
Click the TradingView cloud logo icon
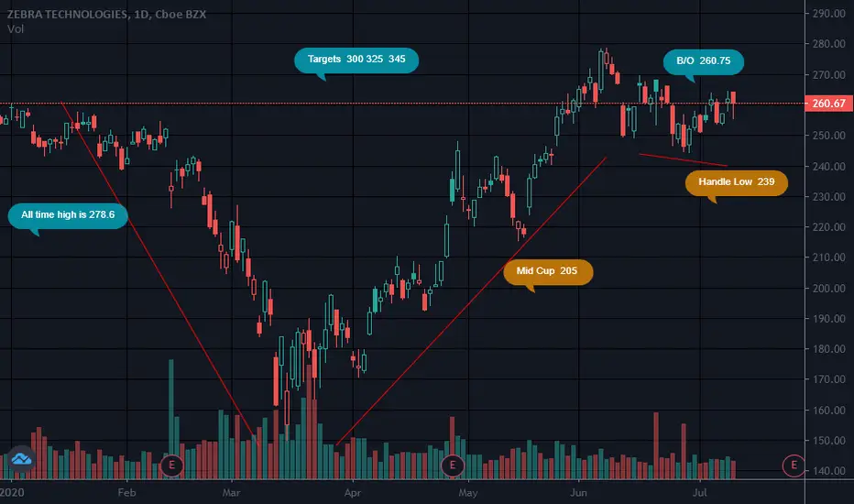20,460
